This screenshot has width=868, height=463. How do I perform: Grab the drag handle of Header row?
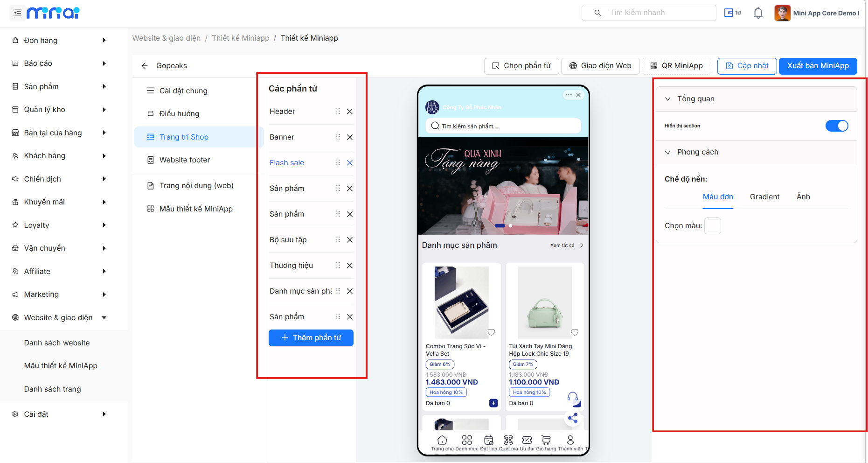coord(338,112)
